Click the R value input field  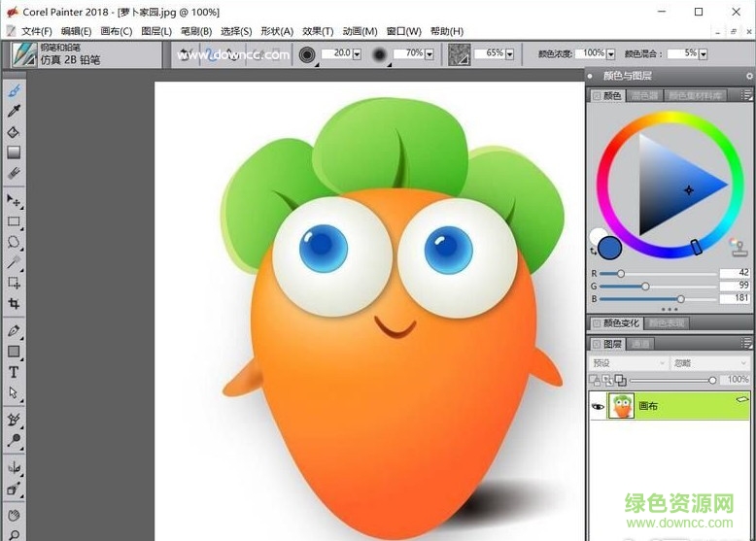click(x=734, y=274)
